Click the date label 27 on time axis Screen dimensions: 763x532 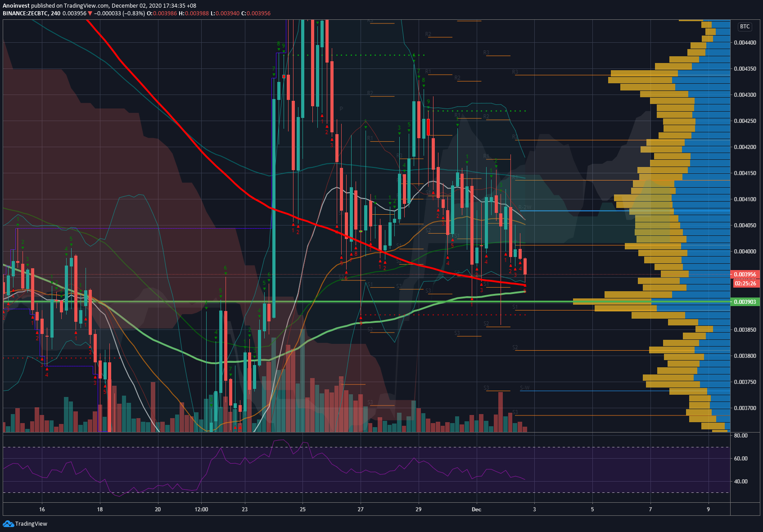361,509
